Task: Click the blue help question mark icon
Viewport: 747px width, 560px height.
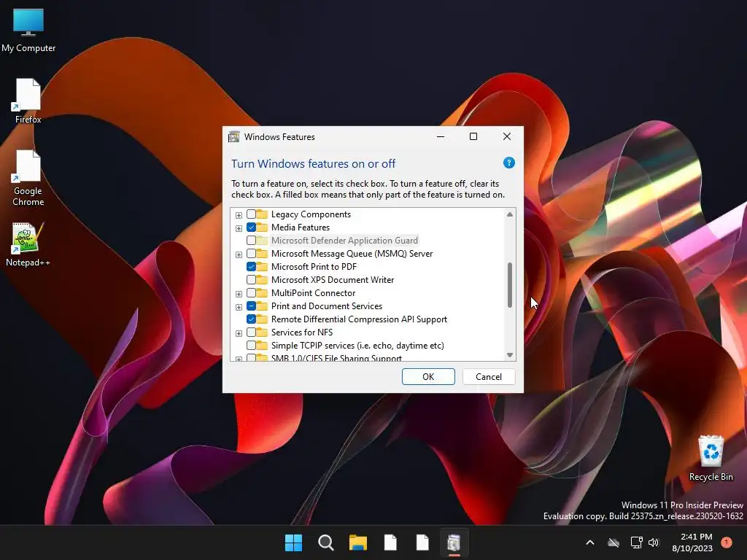Action: 508,163
